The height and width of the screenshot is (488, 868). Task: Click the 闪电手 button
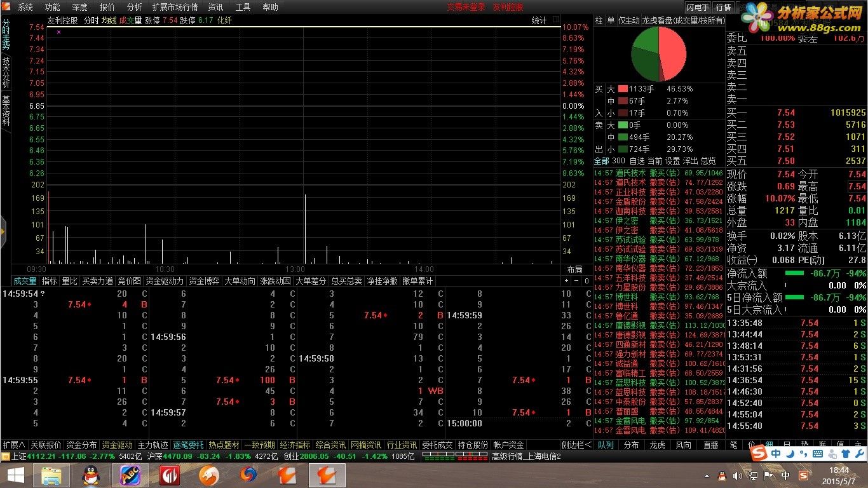click(698, 7)
